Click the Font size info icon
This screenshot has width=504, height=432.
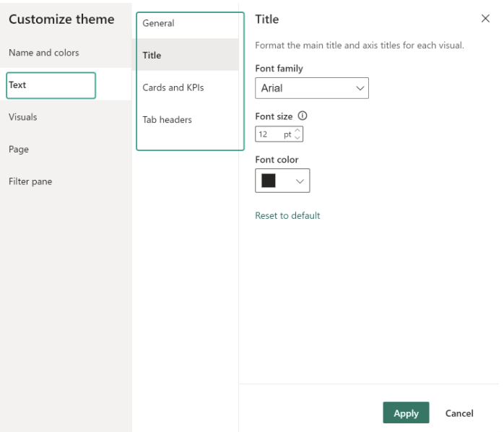tap(303, 116)
